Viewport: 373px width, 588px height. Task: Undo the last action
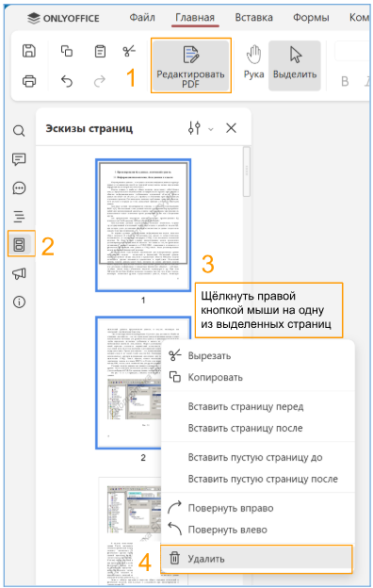(x=67, y=81)
